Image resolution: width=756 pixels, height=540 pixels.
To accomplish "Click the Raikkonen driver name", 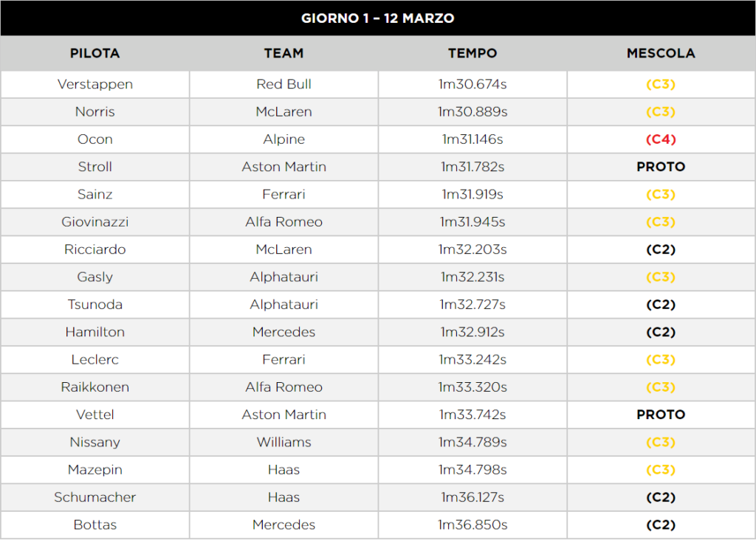I will [x=95, y=387].
